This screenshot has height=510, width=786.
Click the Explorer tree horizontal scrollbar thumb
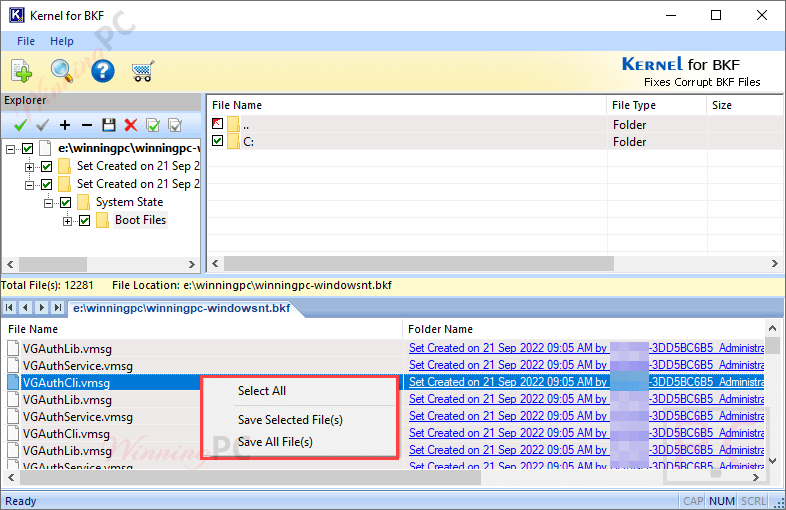[x=53, y=264]
